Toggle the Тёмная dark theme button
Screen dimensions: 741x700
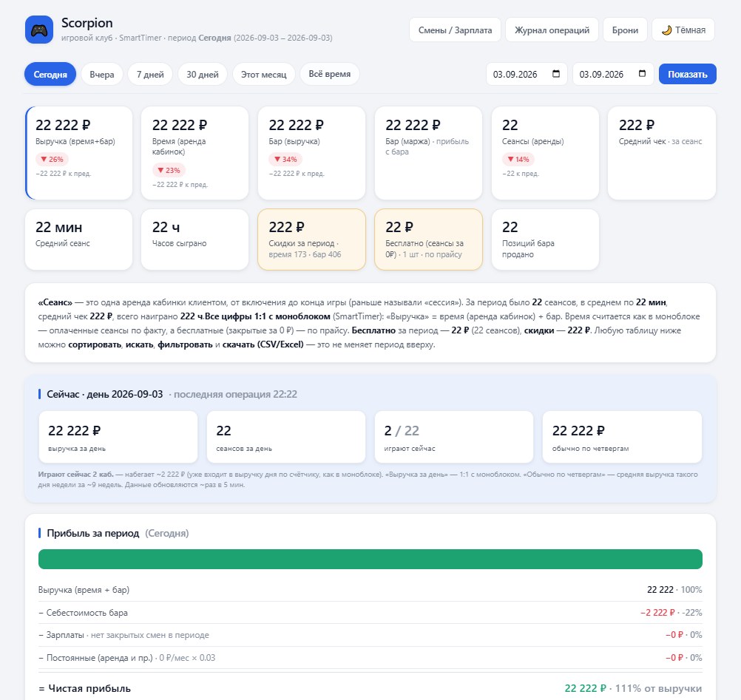[683, 30]
